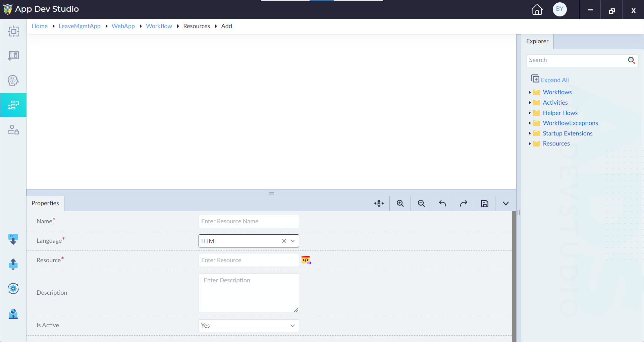This screenshot has width=644, height=342.
Task: Select the Resources folder in Explorer
Action: click(556, 144)
